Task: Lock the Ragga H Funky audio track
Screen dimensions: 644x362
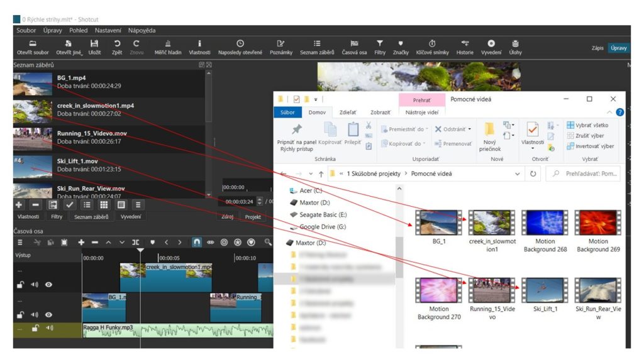Action: click(x=35, y=327)
